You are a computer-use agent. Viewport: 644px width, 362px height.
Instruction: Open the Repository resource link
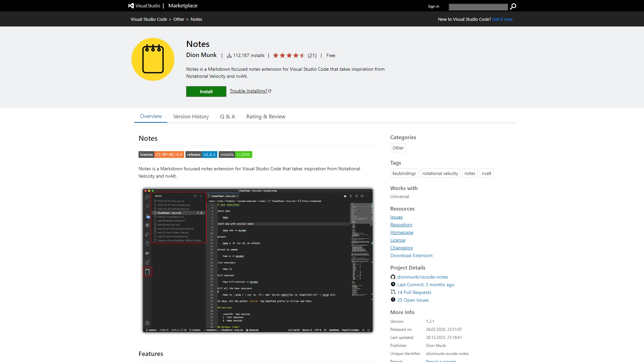click(x=401, y=225)
